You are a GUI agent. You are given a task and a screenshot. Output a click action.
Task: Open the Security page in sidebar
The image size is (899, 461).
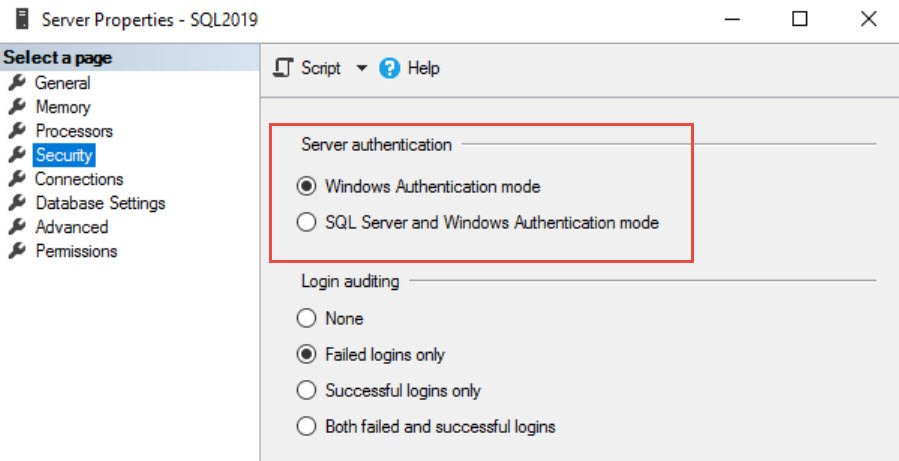tap(64, 155)
